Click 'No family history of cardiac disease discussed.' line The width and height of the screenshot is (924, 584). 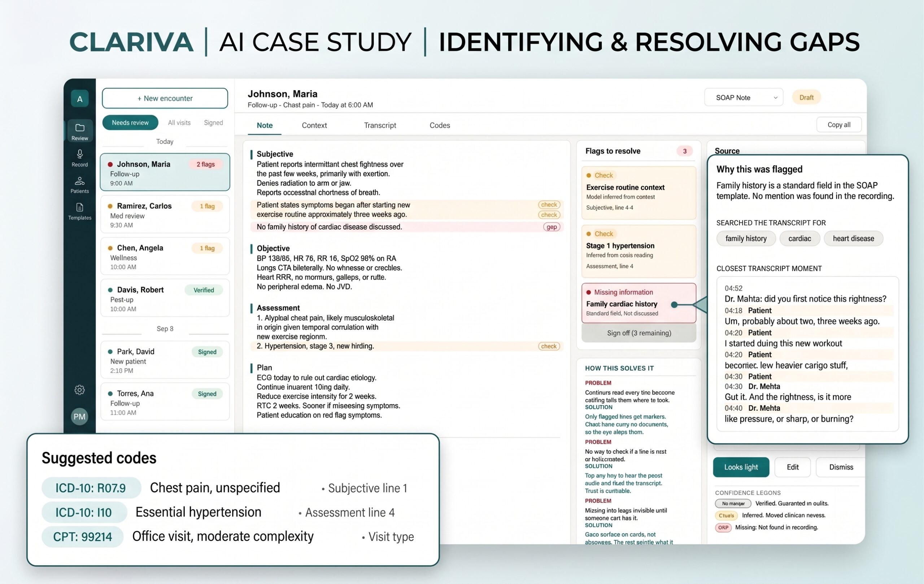click(x=329, y=227)
